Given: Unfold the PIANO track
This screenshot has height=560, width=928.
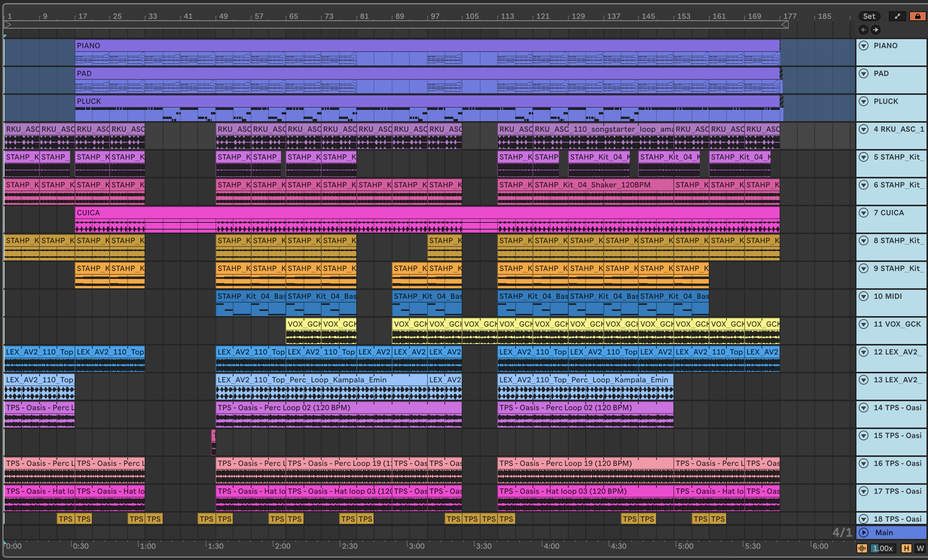Looking at the screenshot, I should click(x=864, y=46).
